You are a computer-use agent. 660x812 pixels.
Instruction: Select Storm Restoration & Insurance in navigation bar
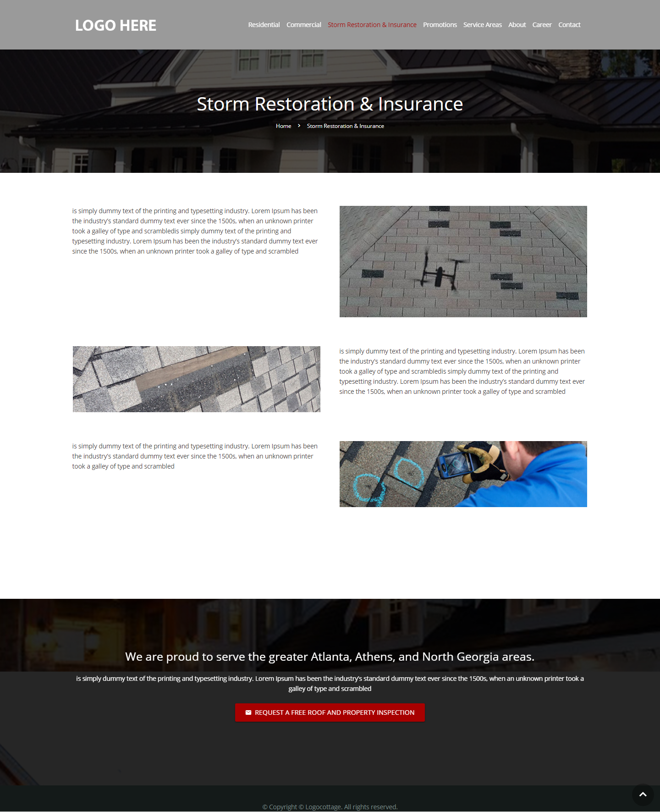pos(372,25)
